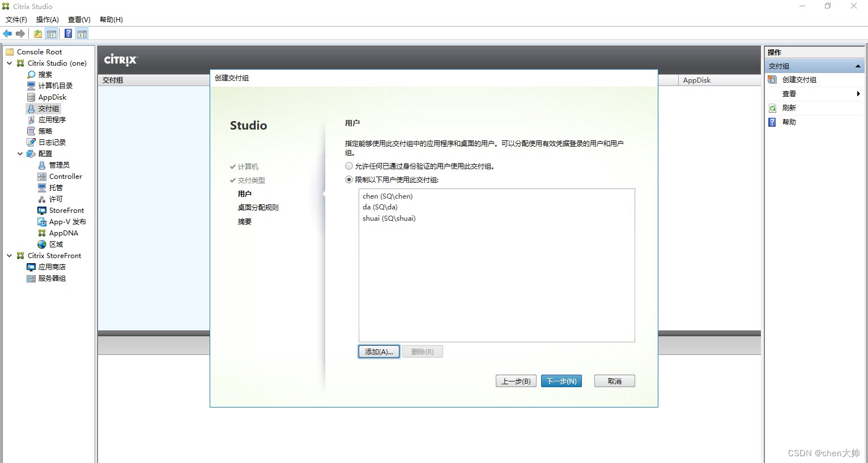The height and width of the screenshot is (463, 868).
Task: Select the 管理员 icon in tree
Action: click(42, 165)
